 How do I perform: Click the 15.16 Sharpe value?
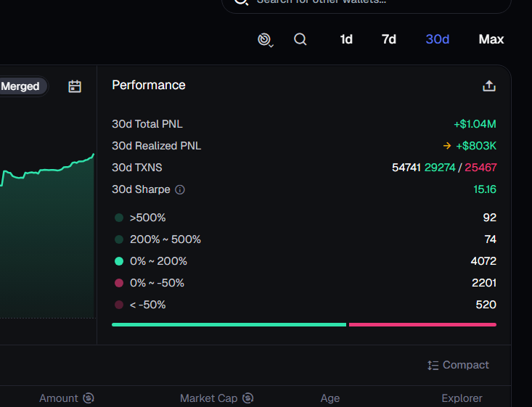[x=485, y=189]
